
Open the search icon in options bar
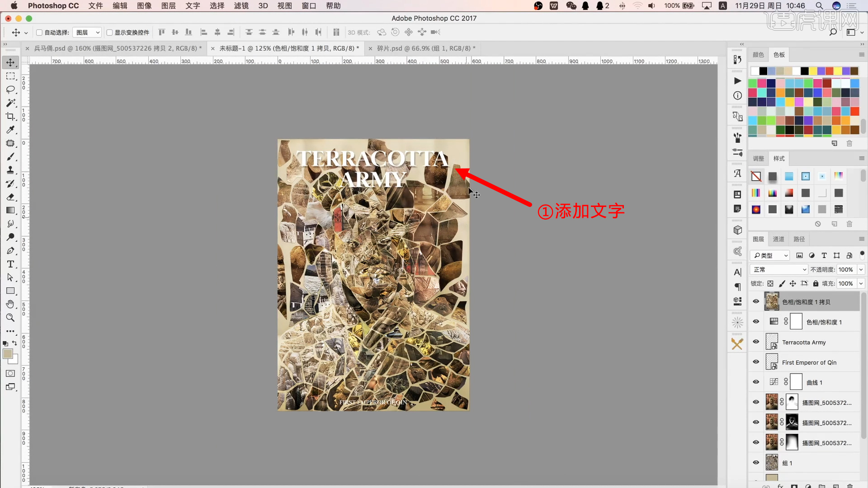pos(833,32)
